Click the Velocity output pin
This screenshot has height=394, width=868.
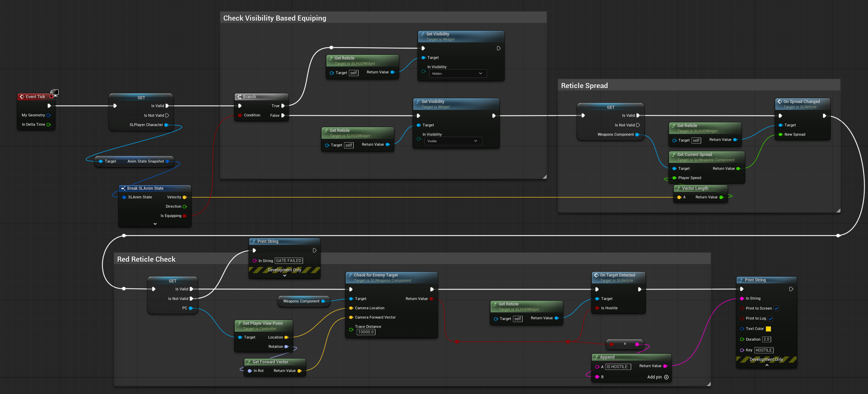coord(185,197)
